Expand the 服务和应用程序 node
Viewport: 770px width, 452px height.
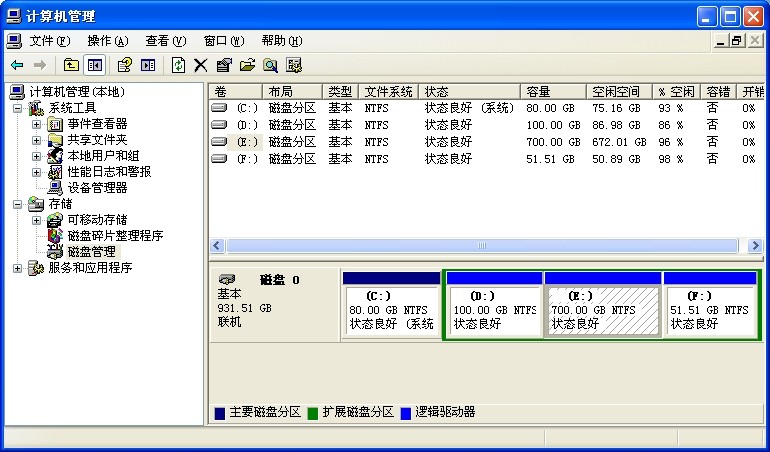click(17, 268)
